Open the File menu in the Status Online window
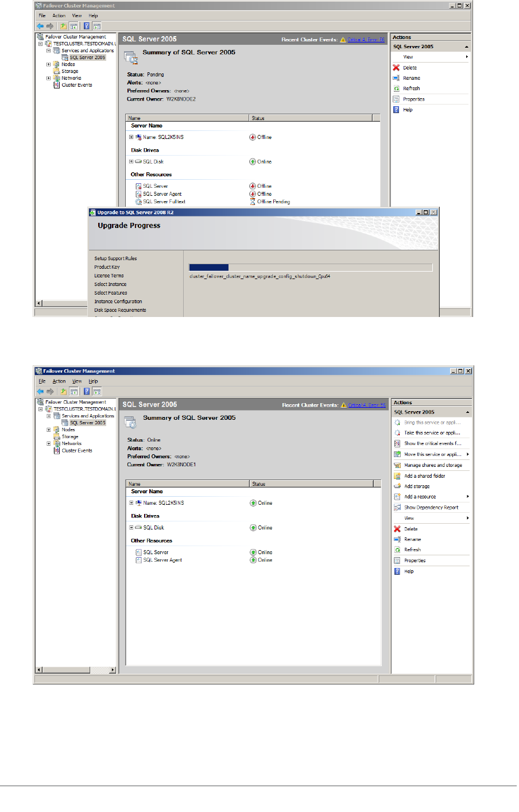The height and width of the screenshot is (812, 519). pyautogui.click(x=42, y=381)
